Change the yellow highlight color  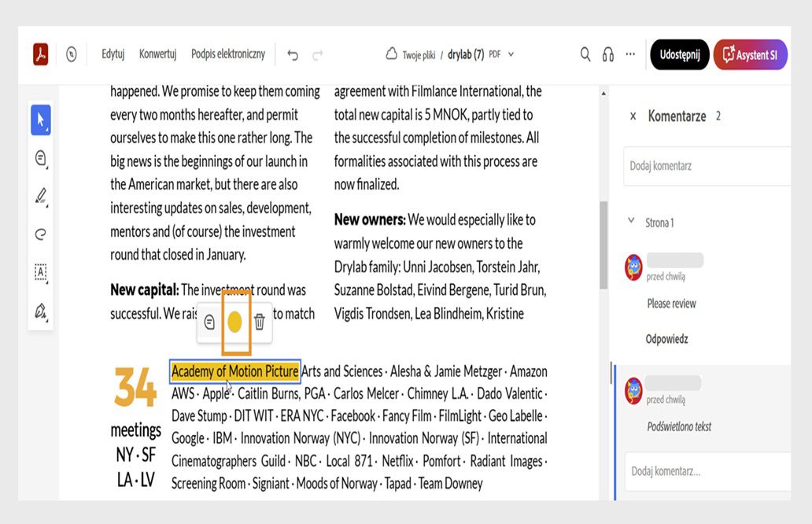(x=234, y=322)
